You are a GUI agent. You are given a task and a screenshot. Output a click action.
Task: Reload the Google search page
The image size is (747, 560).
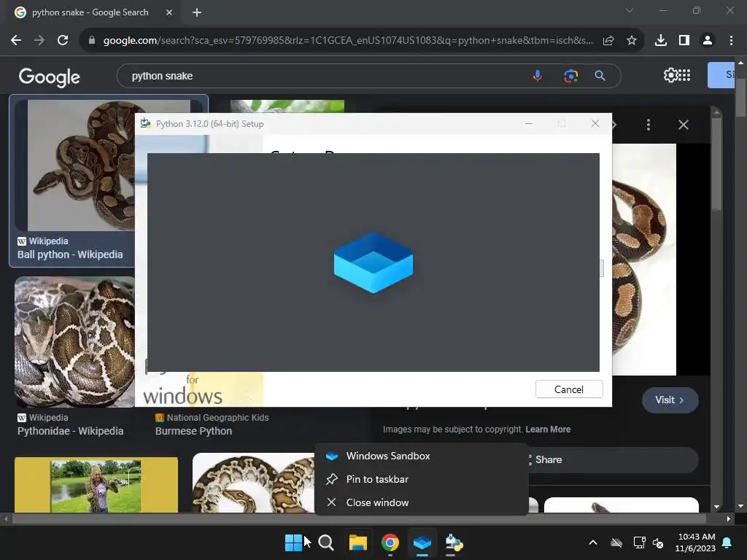tap(63, 41)
